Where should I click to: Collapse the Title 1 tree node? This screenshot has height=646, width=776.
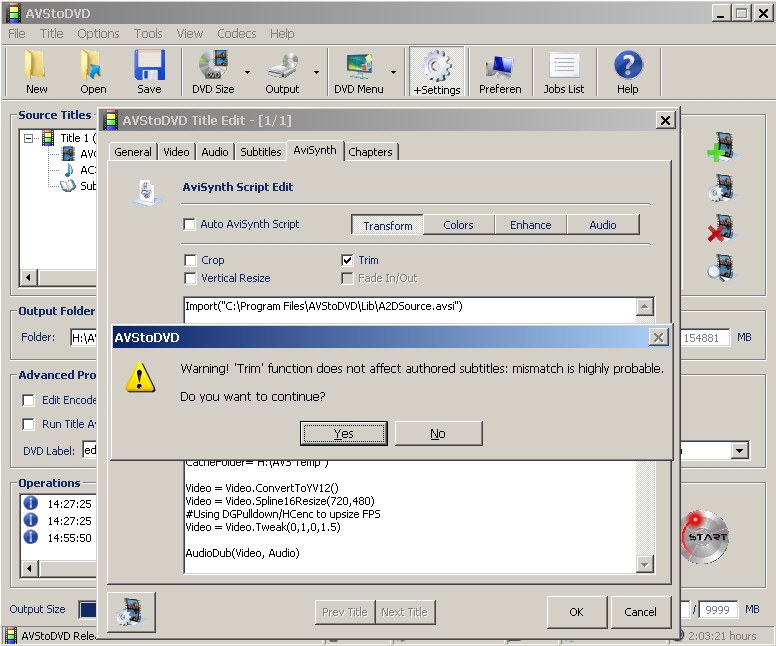point(29,138)
